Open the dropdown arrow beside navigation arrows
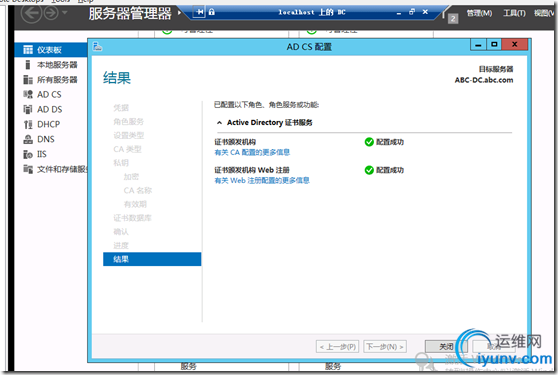This screenshot has height=375, width=558. click(x=65, y=13)
